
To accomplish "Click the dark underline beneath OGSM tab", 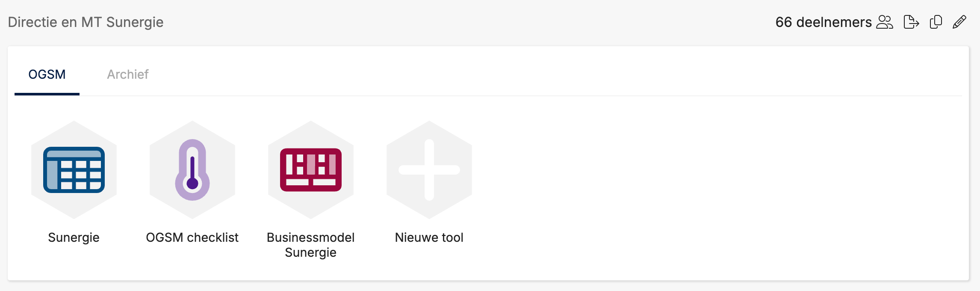I will pos(47,94).
